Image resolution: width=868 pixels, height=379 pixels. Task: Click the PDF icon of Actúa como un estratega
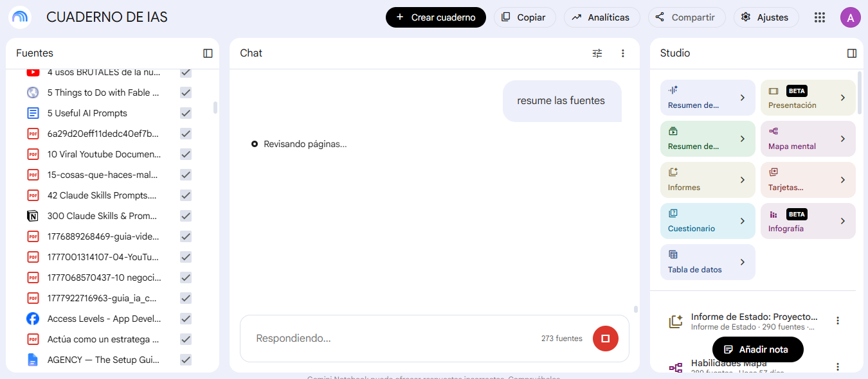(x=33, y=339)
